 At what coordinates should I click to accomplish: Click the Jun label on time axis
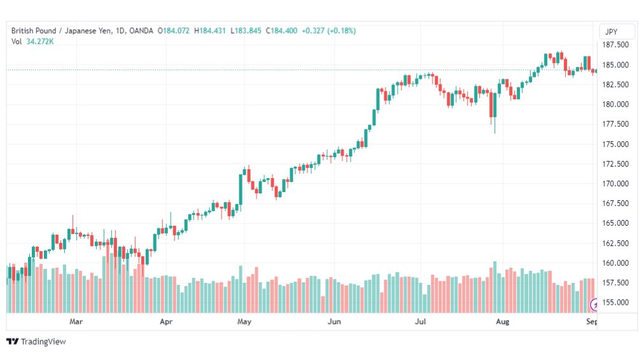click(334, 321)
